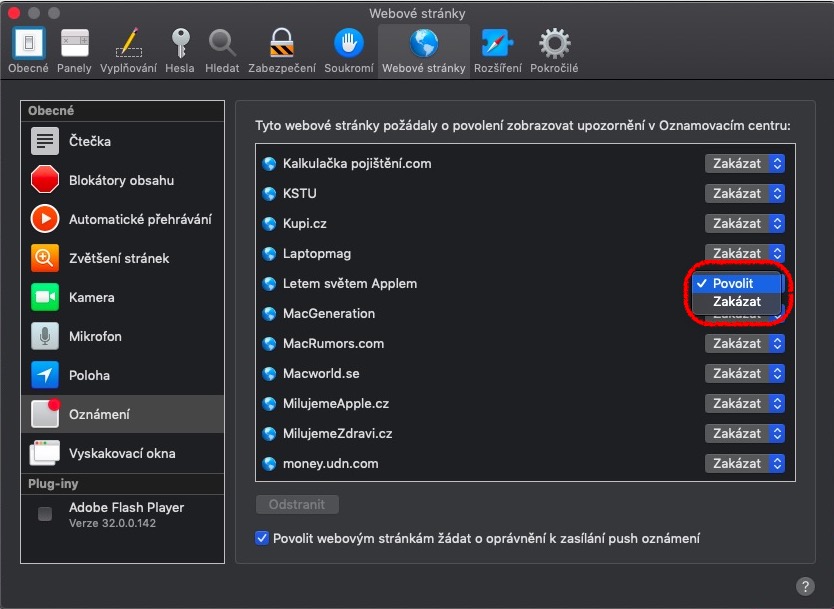Choose Zakázat from the highlighted menu
The width and height of the screenshot is (834, 609).
click(x=737, y=302)
